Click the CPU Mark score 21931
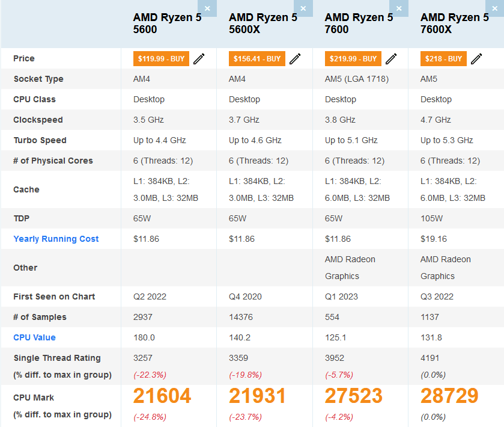 (257, 396)
